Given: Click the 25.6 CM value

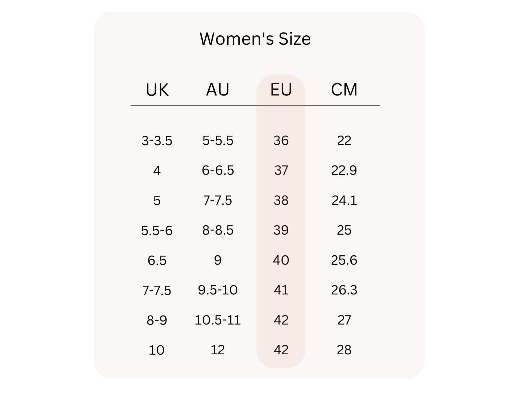Looking at the screenshot, I should [344, 260].
